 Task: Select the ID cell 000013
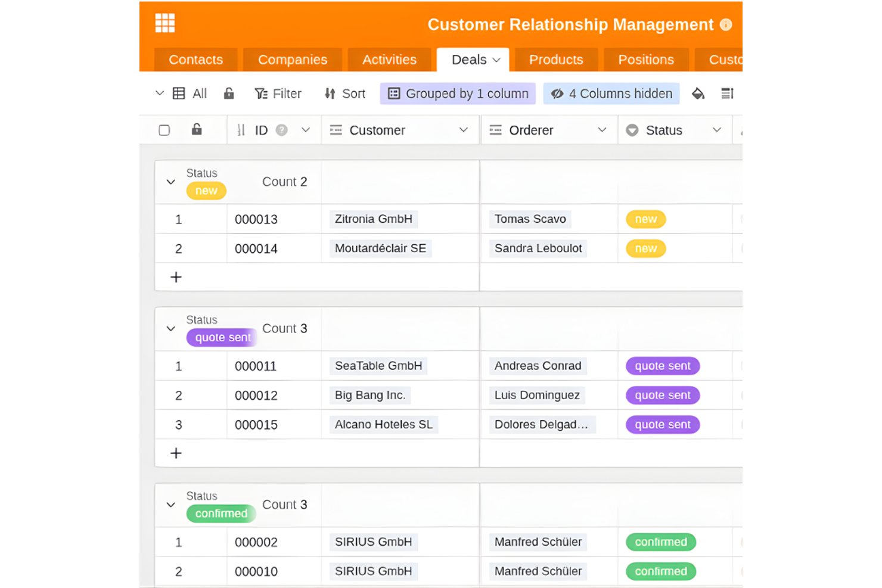(x=274, y=219)
